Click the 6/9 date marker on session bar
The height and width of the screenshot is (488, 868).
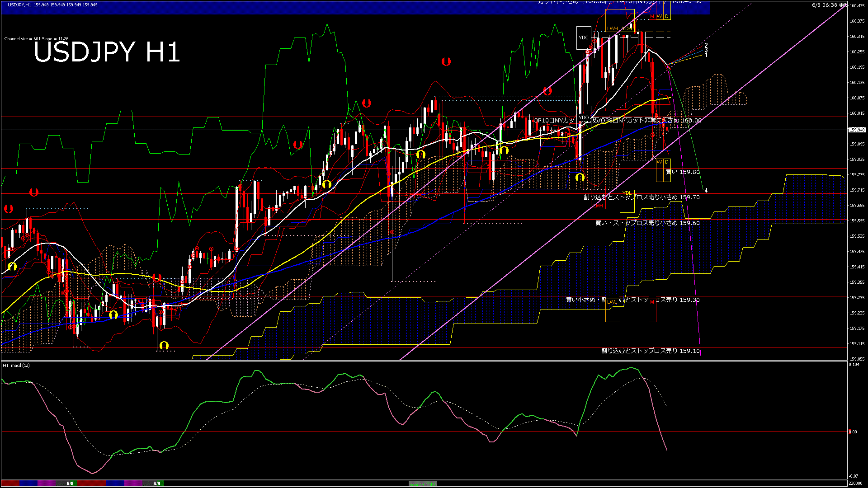point(157,483)
